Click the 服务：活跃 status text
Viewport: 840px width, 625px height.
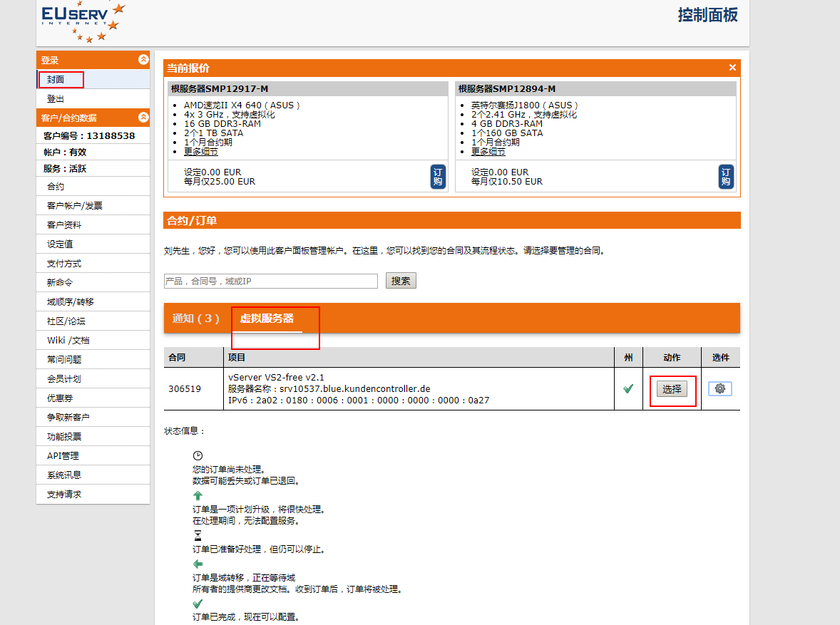[65, 169]
